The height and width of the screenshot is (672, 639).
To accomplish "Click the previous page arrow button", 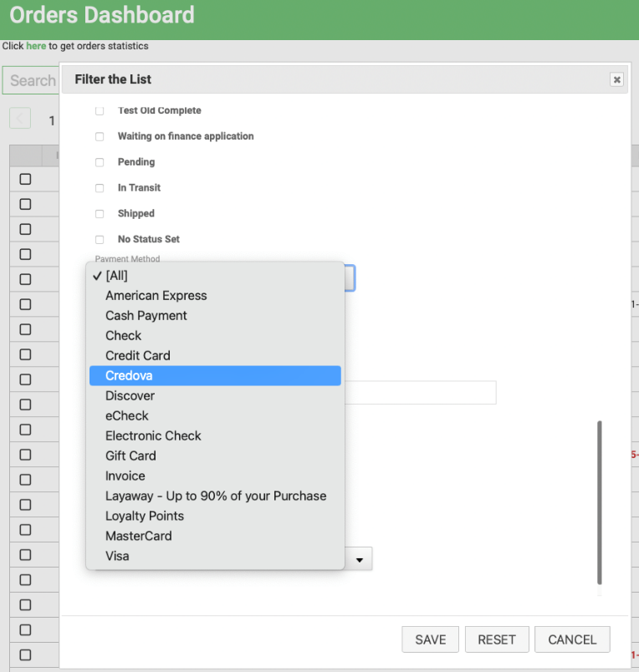I will (x=20, y=119).
